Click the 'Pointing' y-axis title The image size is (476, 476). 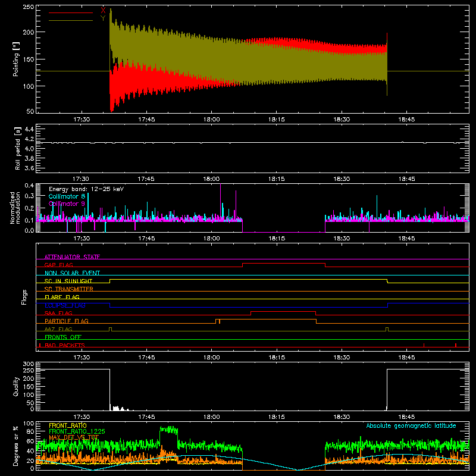coord(16,59)
